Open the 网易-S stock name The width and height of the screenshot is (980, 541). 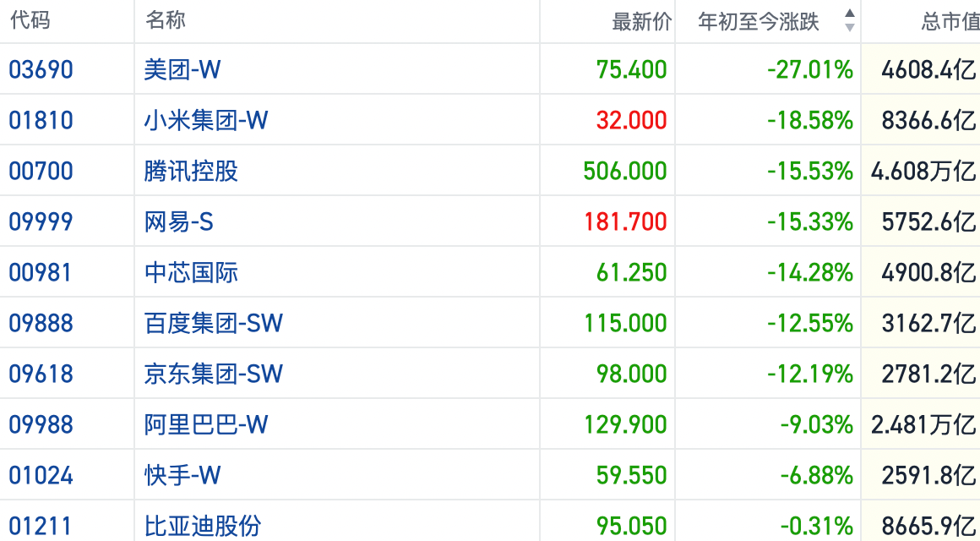click(x=179, y=221)
